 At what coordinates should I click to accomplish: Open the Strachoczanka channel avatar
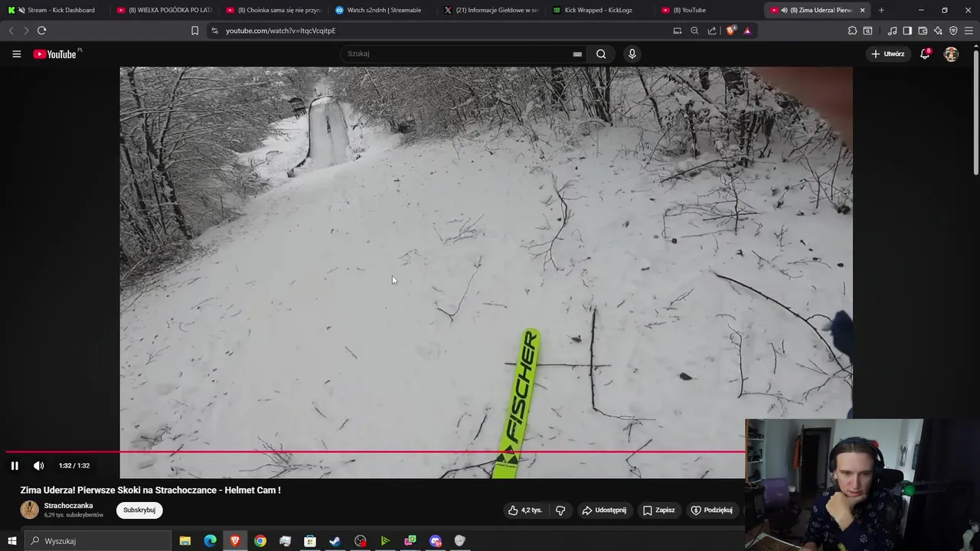[x=30, y=510]
